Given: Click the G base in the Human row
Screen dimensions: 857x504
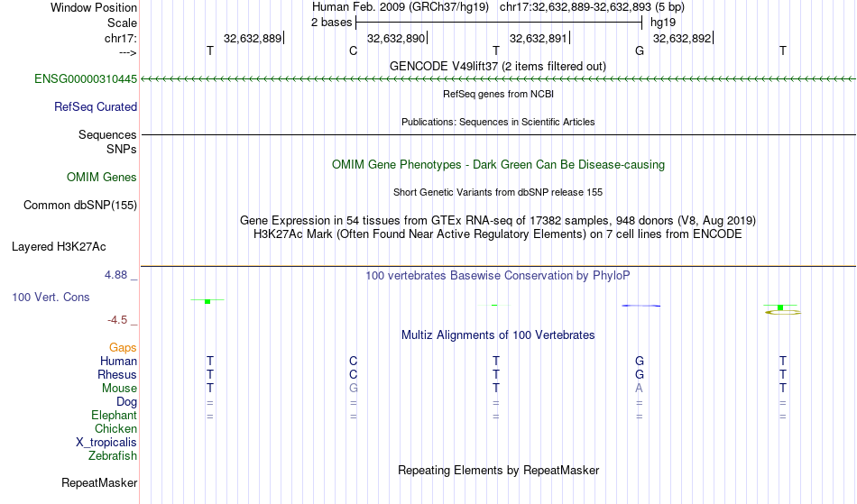Looking at the screenshot, I should tap(640, 361).
